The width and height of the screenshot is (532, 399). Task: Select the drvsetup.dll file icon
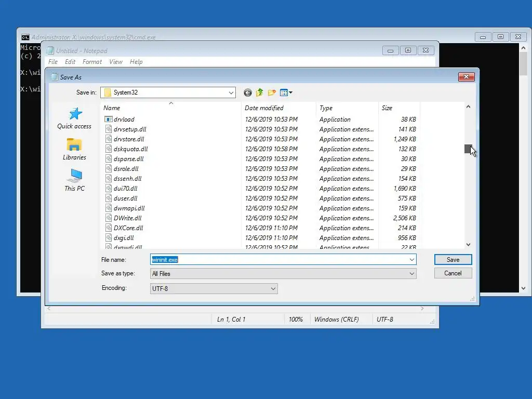tap(108, 129)
